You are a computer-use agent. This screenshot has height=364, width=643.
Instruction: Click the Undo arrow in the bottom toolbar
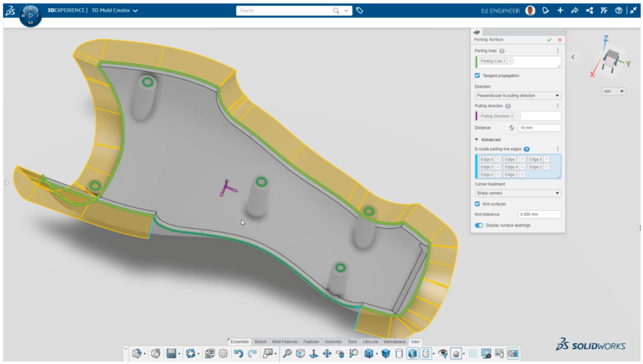pos(240,353)
